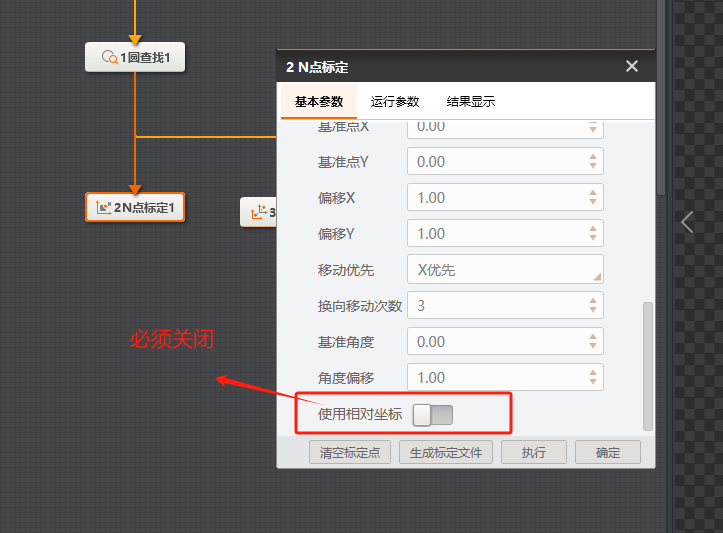Click the 执行 button

pyautogui.click(x=533, y=452)
